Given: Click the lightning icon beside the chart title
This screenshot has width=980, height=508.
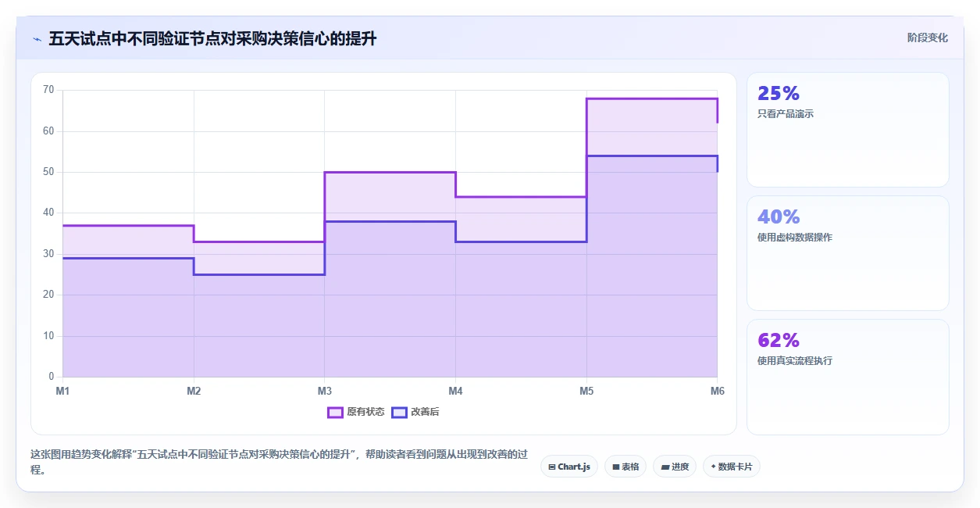Looking at the screenshot, I should [x=37, y=39].
